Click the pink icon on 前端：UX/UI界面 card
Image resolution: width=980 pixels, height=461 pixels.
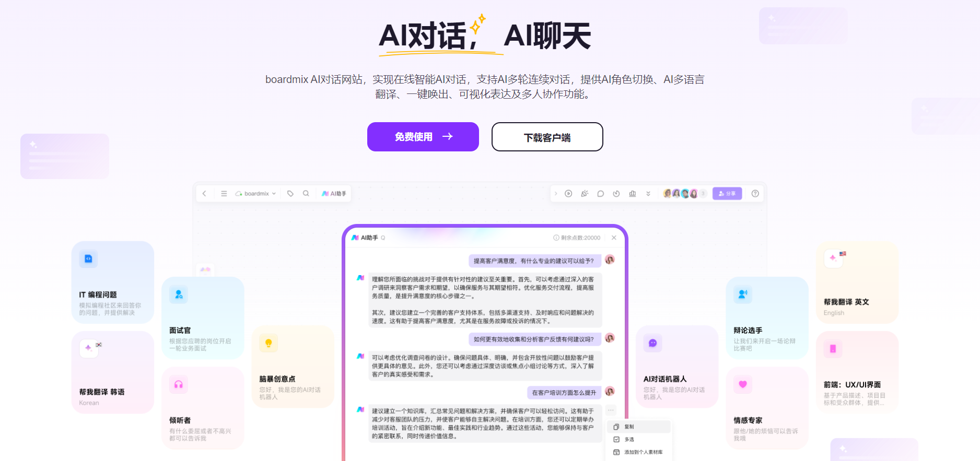[x=833, y=349]
